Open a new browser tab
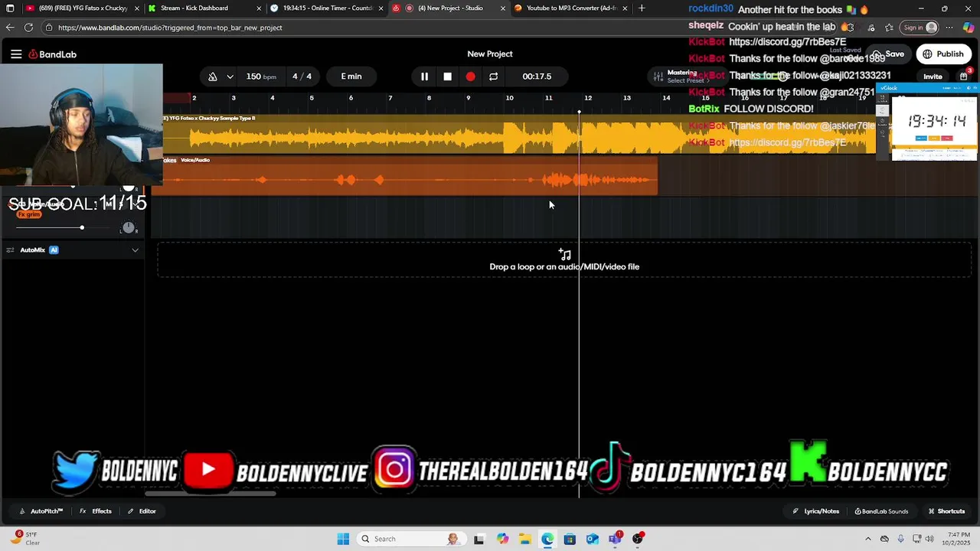Image resolution: width=980 pixels, height=551 pixels. (x=642, y=8)
